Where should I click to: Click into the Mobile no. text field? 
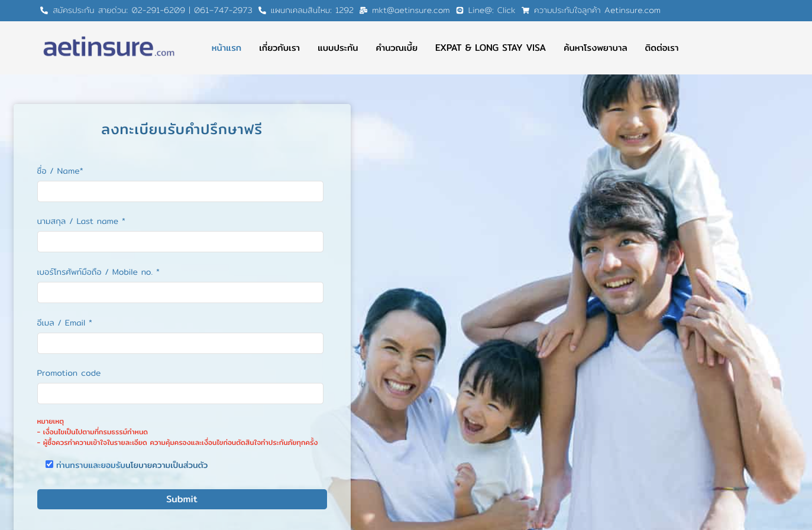click(x=180, y=292)
